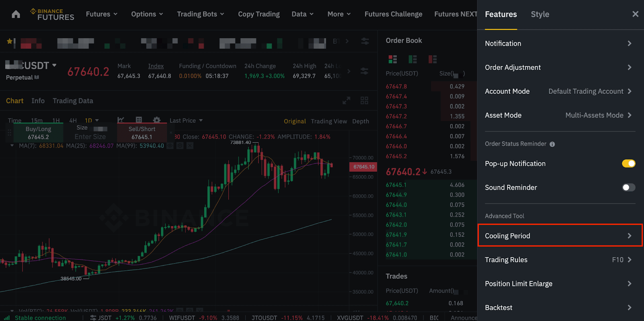Open the chart drawing tools icon
This screenshot has height=321, width=644.
(x=121, y=120)
